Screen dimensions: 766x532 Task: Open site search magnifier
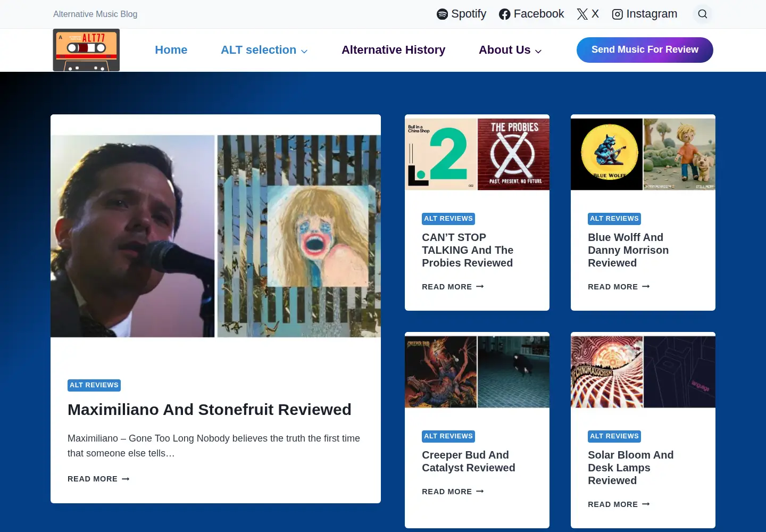(703, 14)
